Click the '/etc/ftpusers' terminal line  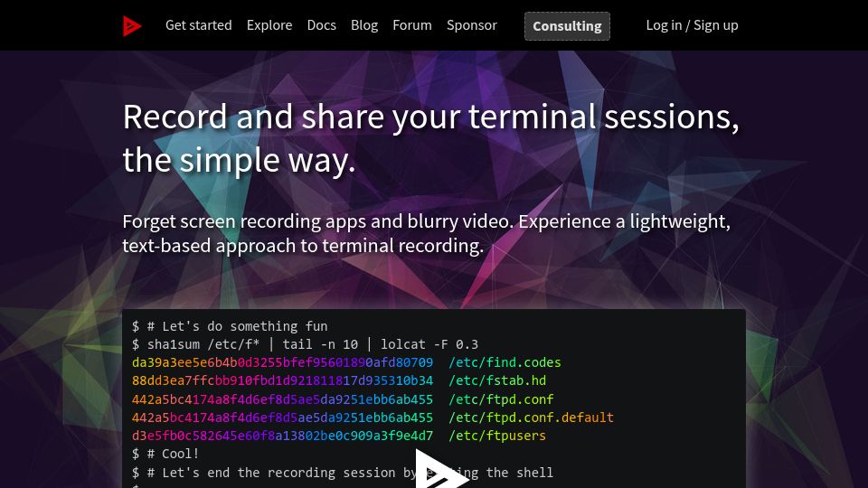tap(339, 436)
